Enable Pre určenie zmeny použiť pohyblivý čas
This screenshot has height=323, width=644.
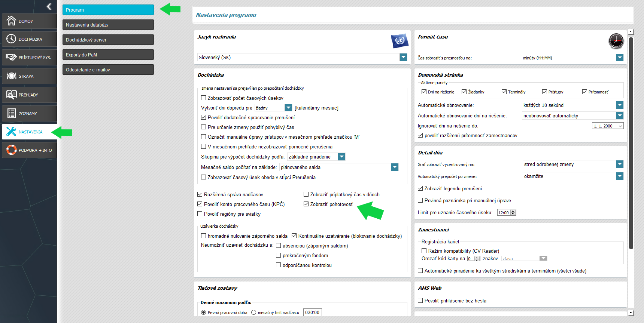pyautogui.click(x=204, y=127)
